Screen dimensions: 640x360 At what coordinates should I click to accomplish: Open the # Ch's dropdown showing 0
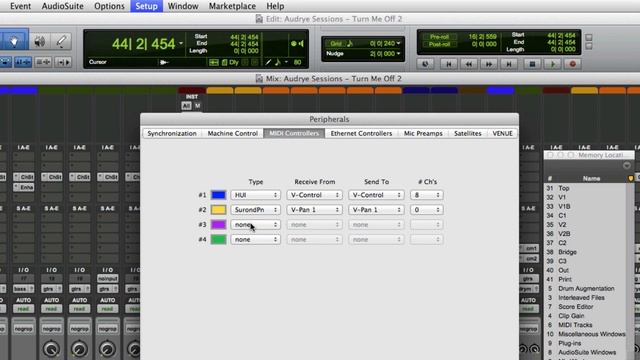point(427,210)
